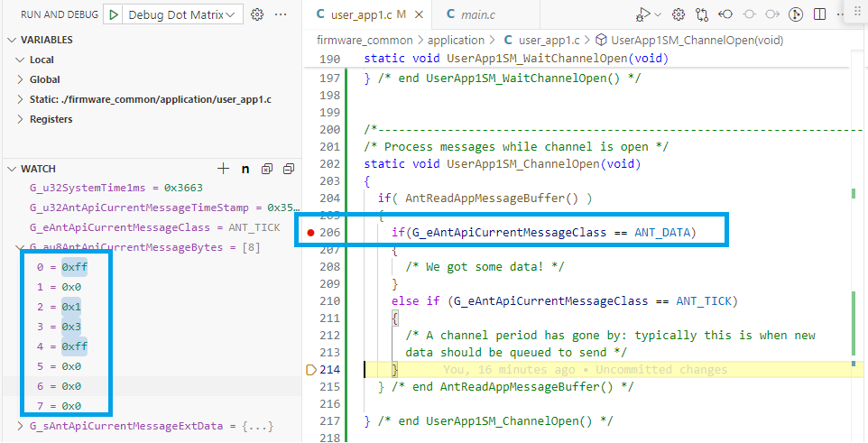Collapse all watch expressions

coord(289,169)
